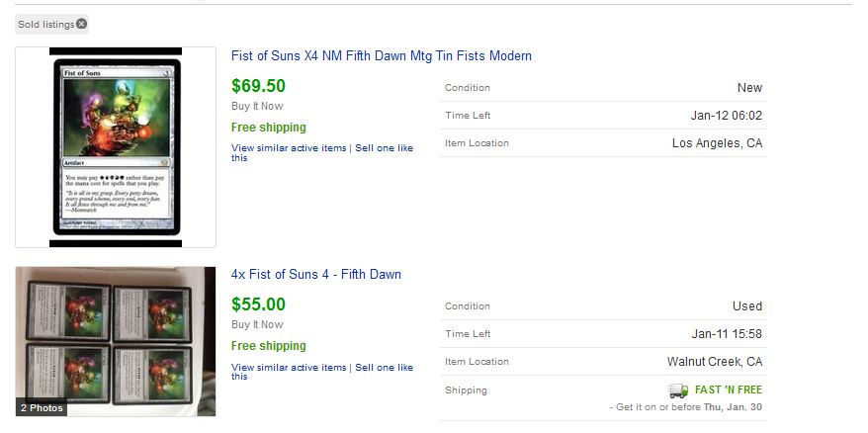868x433 pixels.
Task: Click the $55.00 sold price
Action: pos(258,304)
